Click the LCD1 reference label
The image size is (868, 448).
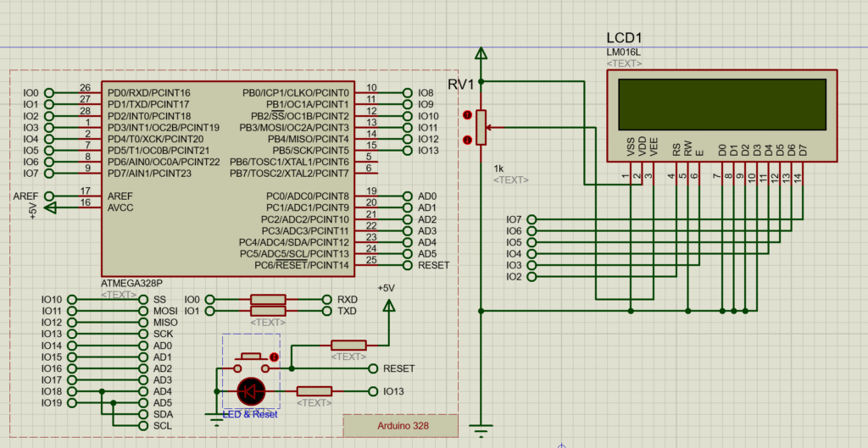point(625,38)
